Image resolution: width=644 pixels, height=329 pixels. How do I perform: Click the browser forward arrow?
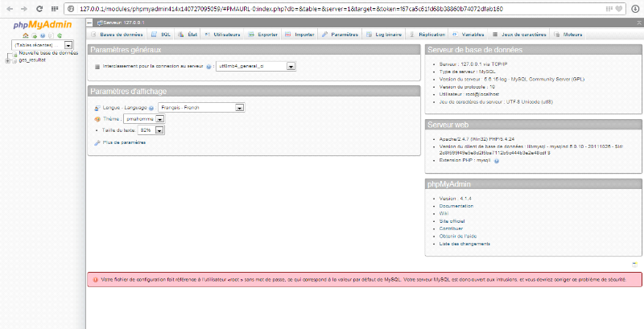(x=24, y=9)
